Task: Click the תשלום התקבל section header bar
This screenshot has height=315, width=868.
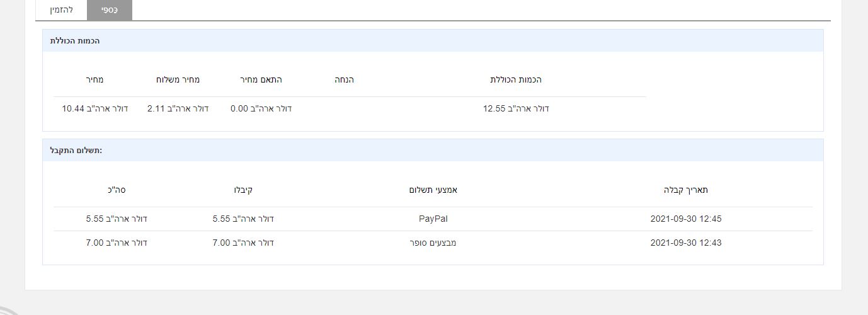Action: click(x=433, y=151)
